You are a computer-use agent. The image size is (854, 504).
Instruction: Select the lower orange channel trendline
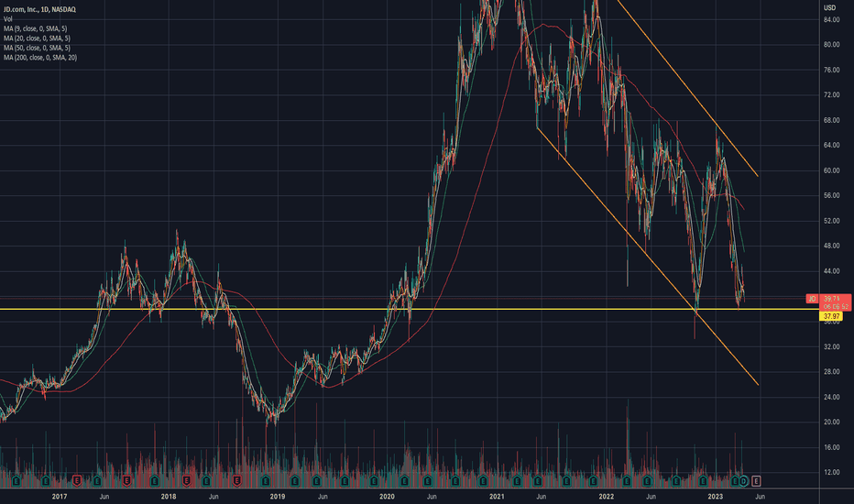[x=648, y=256]
